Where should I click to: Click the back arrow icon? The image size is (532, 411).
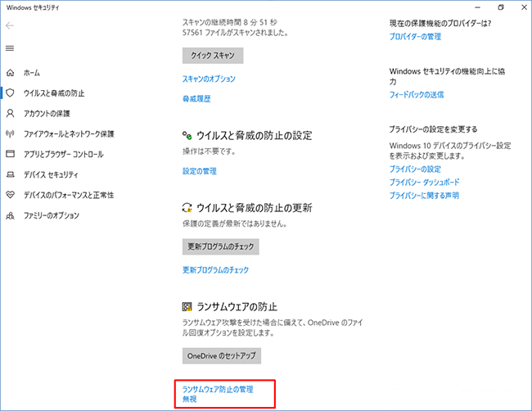point(10,26)
